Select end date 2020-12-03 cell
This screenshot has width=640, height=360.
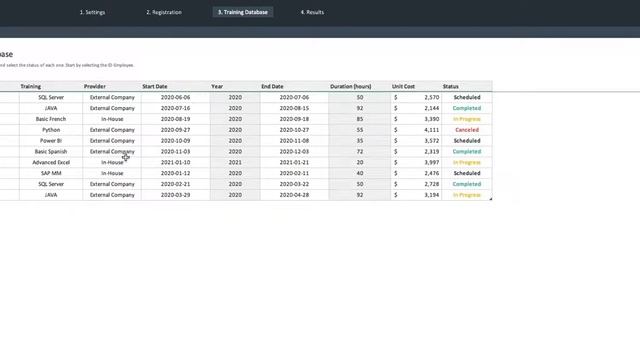294,151
